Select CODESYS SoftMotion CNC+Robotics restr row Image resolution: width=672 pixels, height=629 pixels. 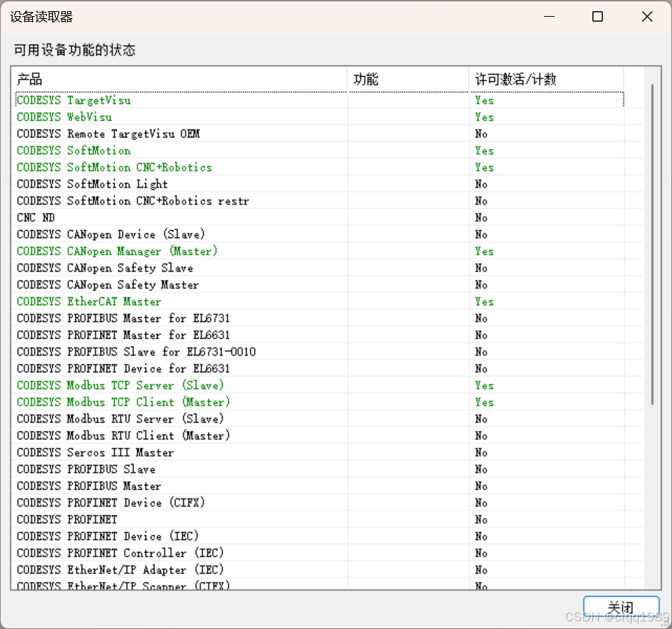(x=320, y=201)
